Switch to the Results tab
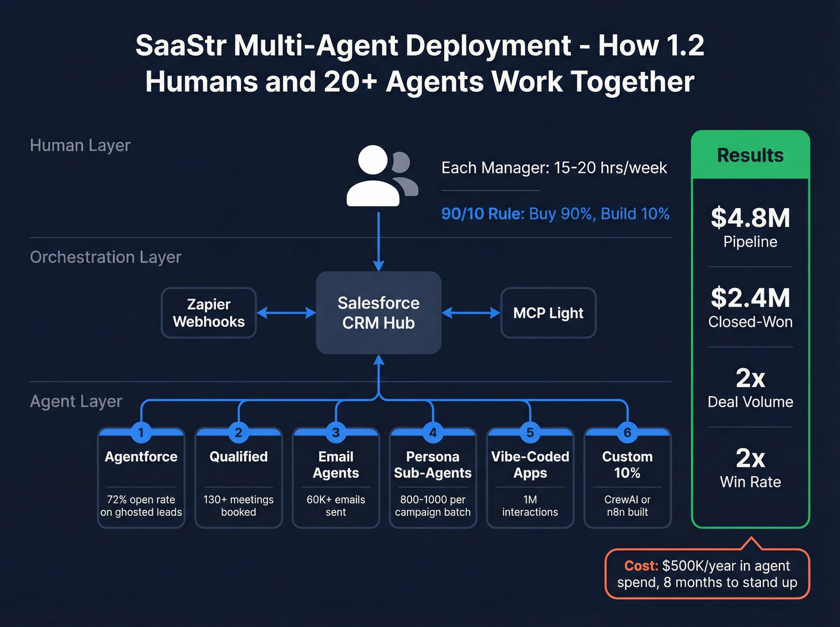 click(x=749, y=155)
